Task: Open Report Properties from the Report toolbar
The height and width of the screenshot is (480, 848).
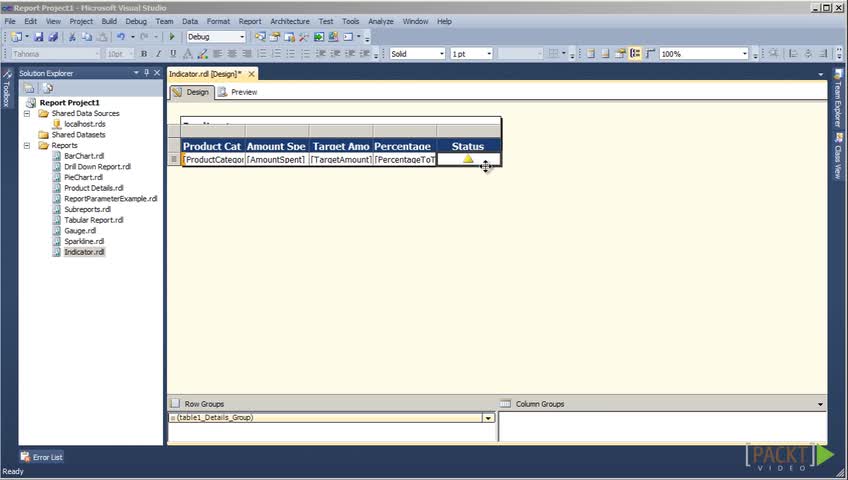Action: [x=620, y=54]
